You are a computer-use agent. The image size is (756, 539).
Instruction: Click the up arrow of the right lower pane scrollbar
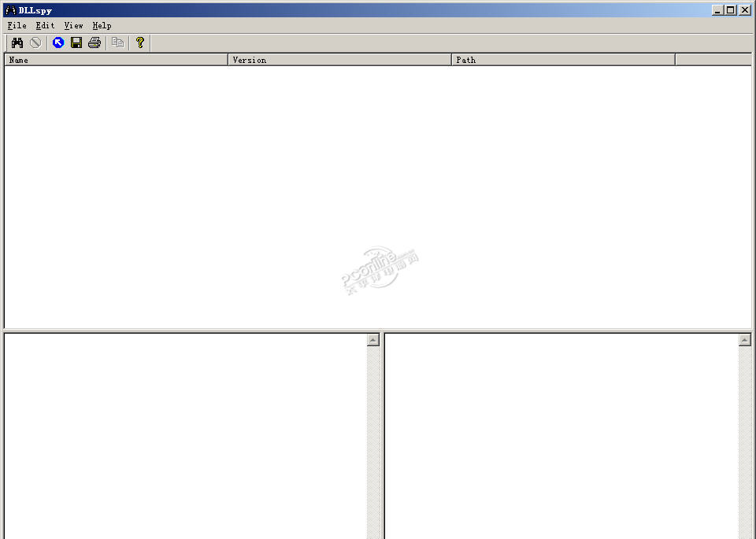745,340
